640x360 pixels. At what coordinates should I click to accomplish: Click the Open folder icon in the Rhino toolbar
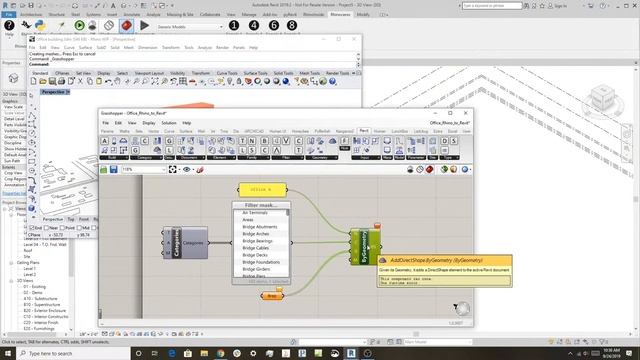[x=42, y=81]
